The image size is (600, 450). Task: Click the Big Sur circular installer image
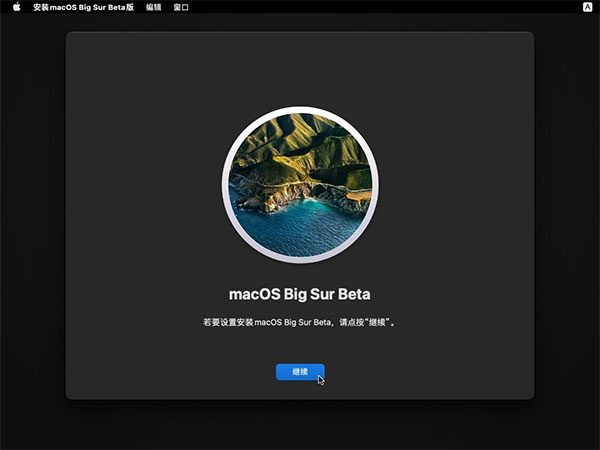point(300,185)
